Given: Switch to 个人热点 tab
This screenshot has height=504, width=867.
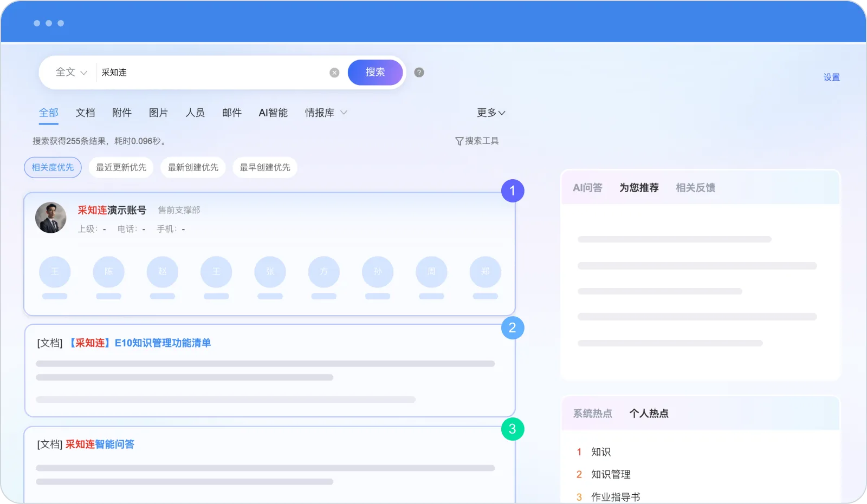Looking at the screenshot, I should coord(649,414).
